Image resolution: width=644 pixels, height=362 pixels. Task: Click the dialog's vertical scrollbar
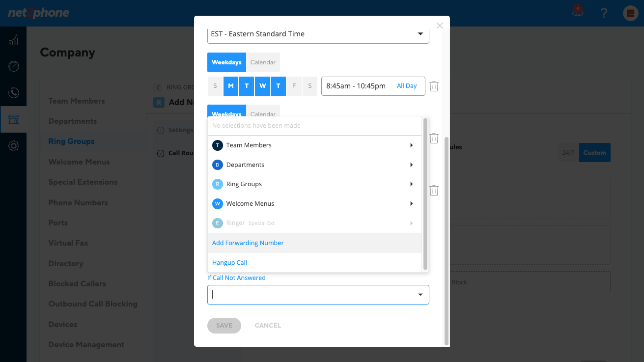446,241
